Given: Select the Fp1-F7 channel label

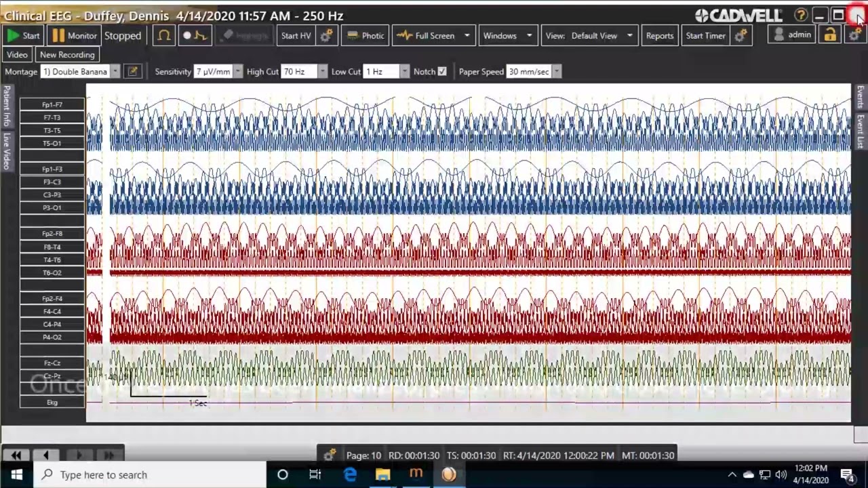Looking at the screenshot, I should click(x=52, y=104).
